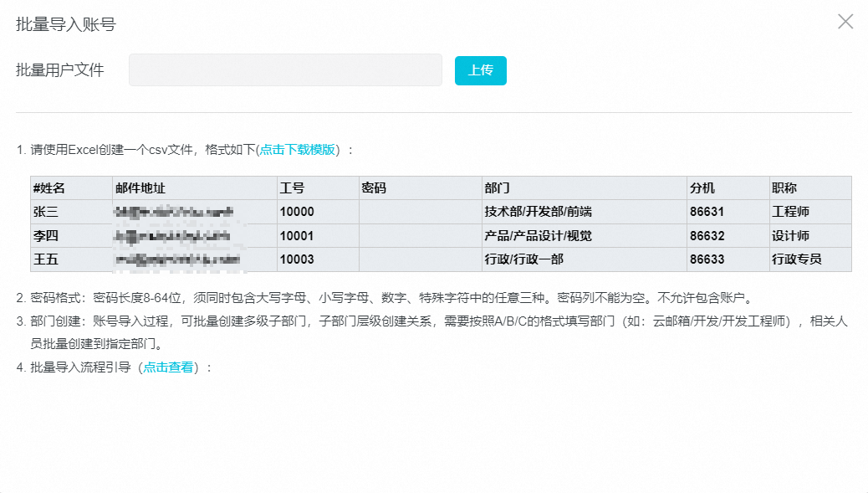
Task: Select the 李四 name cell
Action: click(45, 236)
